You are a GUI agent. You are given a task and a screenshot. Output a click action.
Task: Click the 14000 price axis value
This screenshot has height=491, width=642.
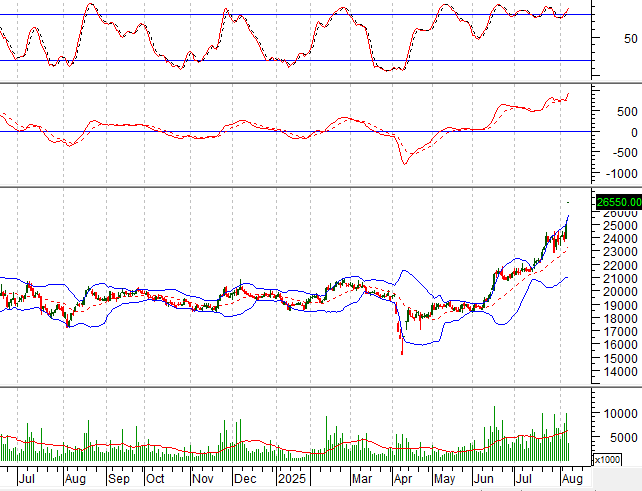pos(620,371)
